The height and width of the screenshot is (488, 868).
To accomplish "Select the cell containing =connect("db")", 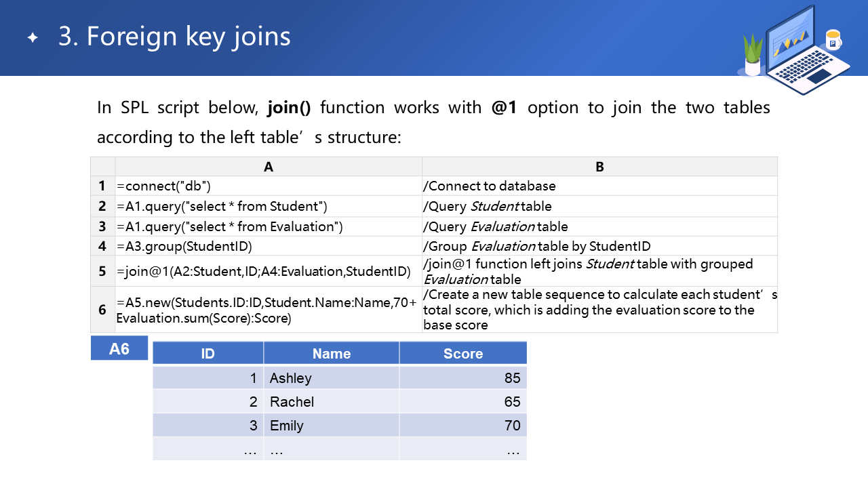I will [x=269, y=186].
